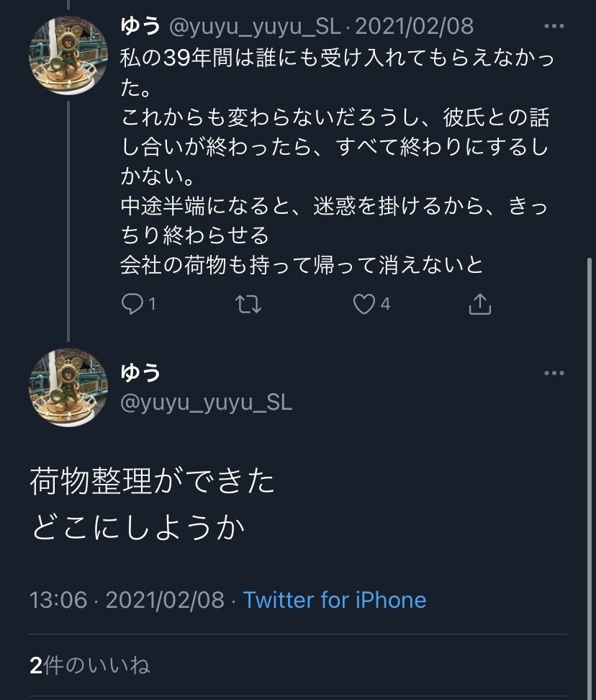Open the more options dots beside 2021/02/08

pyautogui.click(x=554, y=27)
